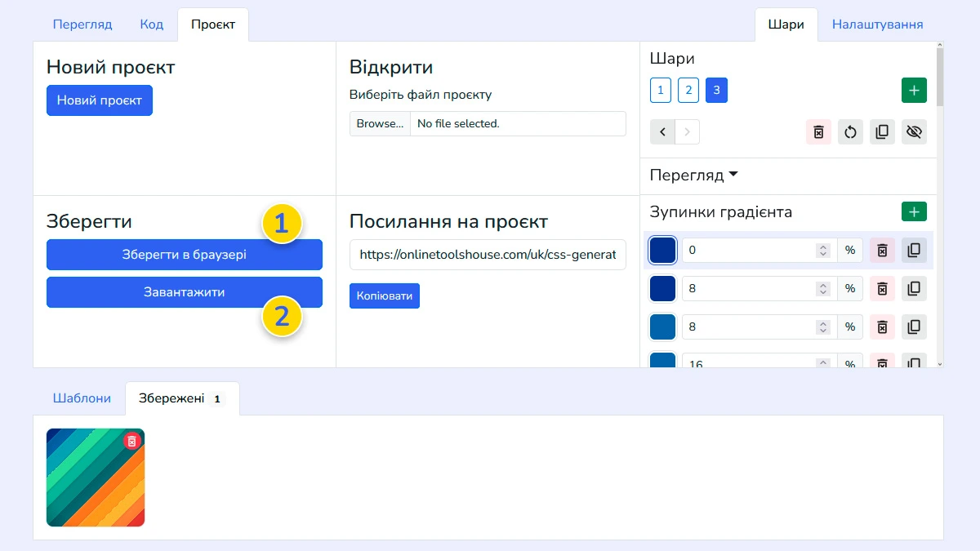Select layer 1 in the Layers list
This screenshot has height=551, width=980.
point(660,90)
